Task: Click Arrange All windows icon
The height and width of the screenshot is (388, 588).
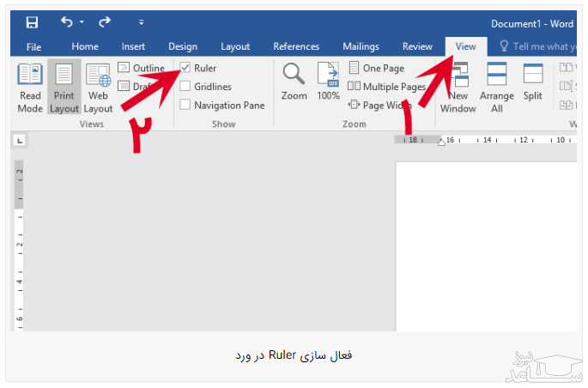Action: [x=496, y=88]
